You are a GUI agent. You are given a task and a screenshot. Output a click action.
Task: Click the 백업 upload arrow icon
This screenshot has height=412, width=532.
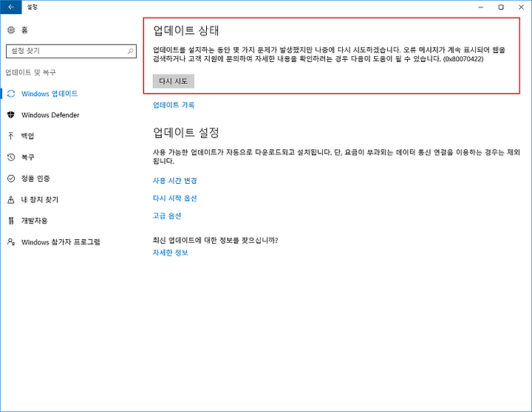[x=11, y=136]
